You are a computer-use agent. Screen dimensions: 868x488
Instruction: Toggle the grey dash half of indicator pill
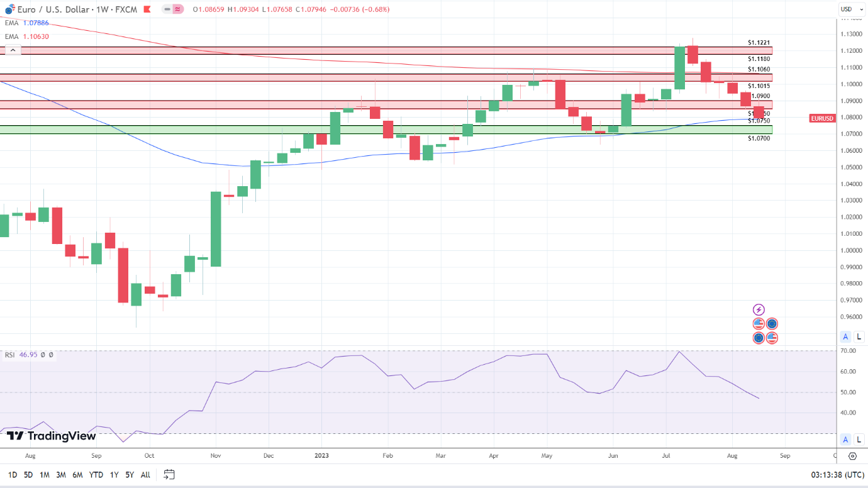[x=167, y=9]
